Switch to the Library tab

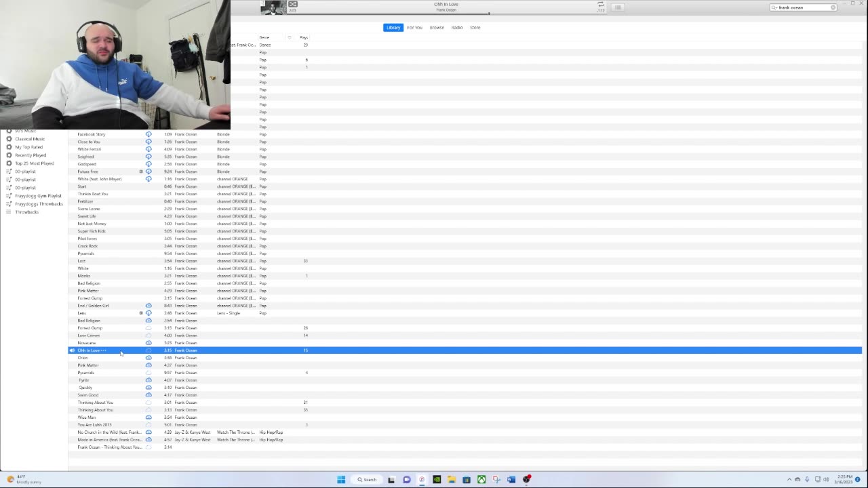[393, 27]
